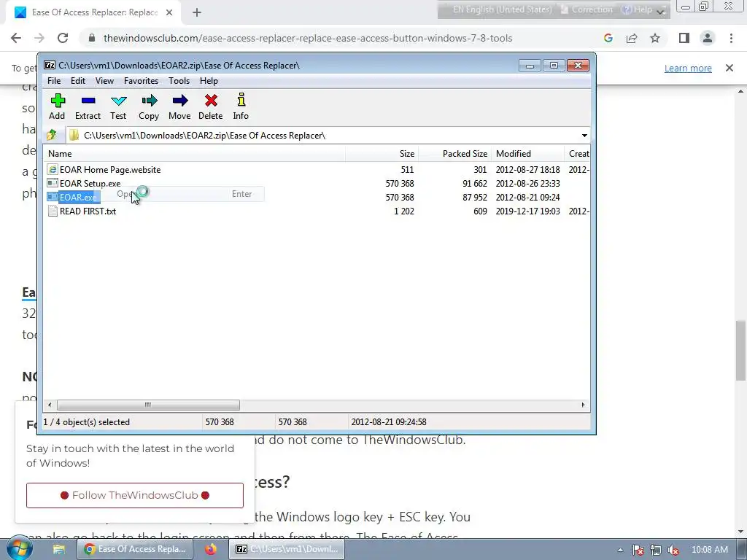
Task: Open the Favorites menu
Action: [x=141, y=81]
